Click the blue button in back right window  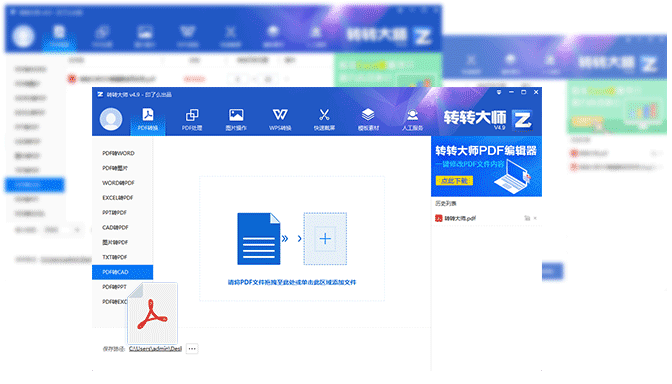pos(552,271)
